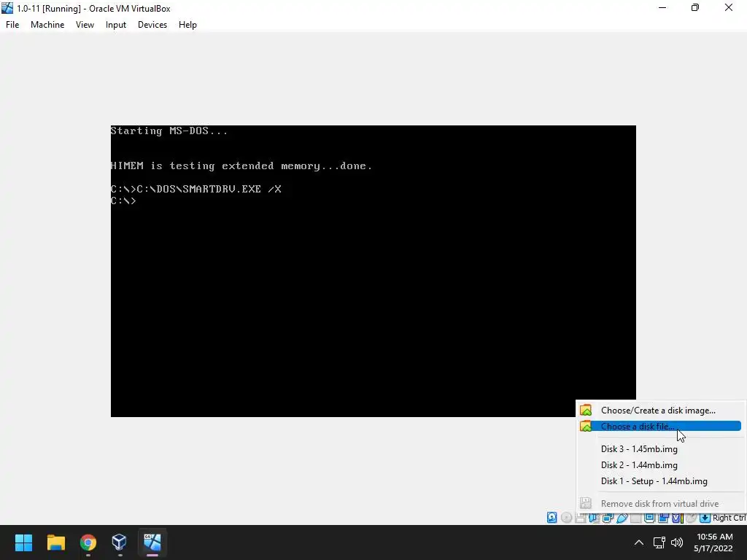Click the keyboard capture arrow icon

point(705,518)
